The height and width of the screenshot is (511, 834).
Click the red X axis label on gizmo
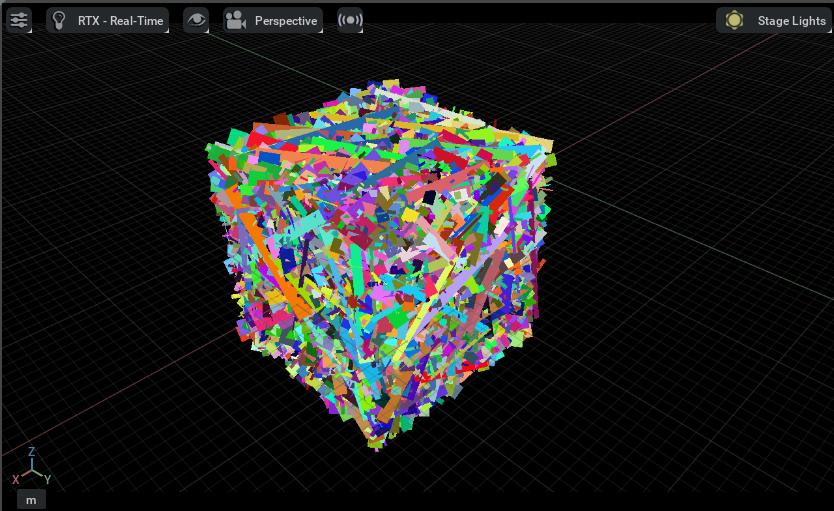pyautogui.click(x=15, y=480)
